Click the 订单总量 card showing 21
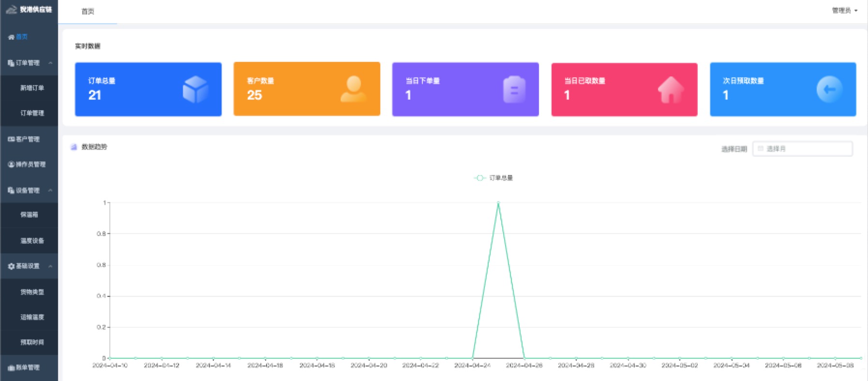The height and width of the screenshot is (381, 868). 148,89
